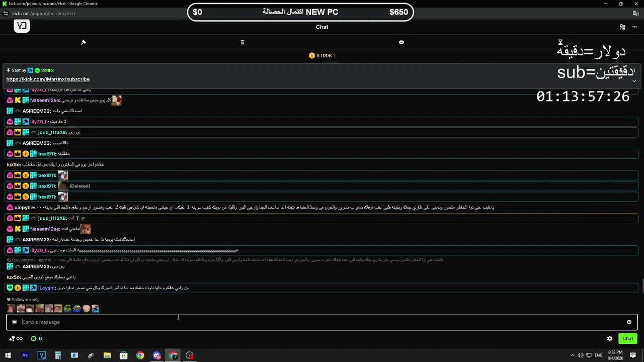Image resolution: width=644 pixels, height=362 pixels.
Task: Click the pin icon on pinned message
Action: pos(9,70)
